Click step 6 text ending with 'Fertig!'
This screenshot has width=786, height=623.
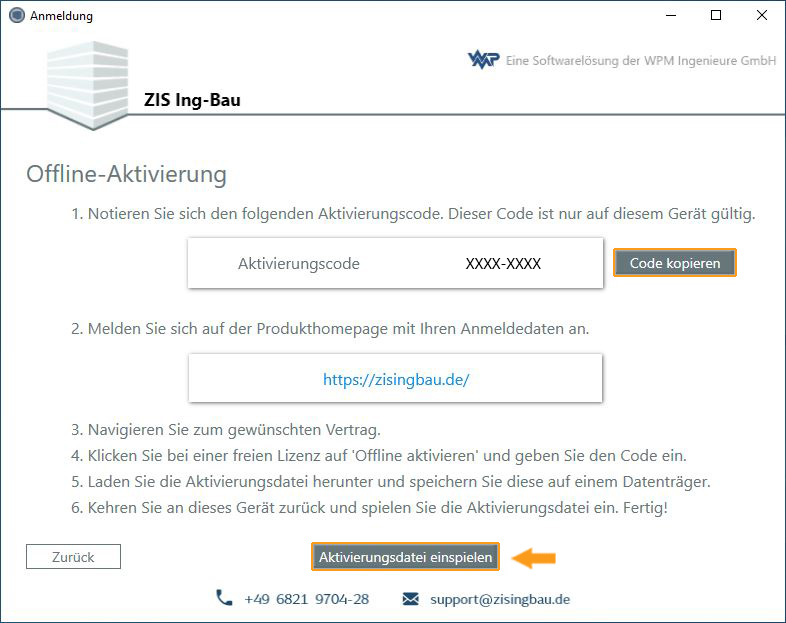(369, 508)
